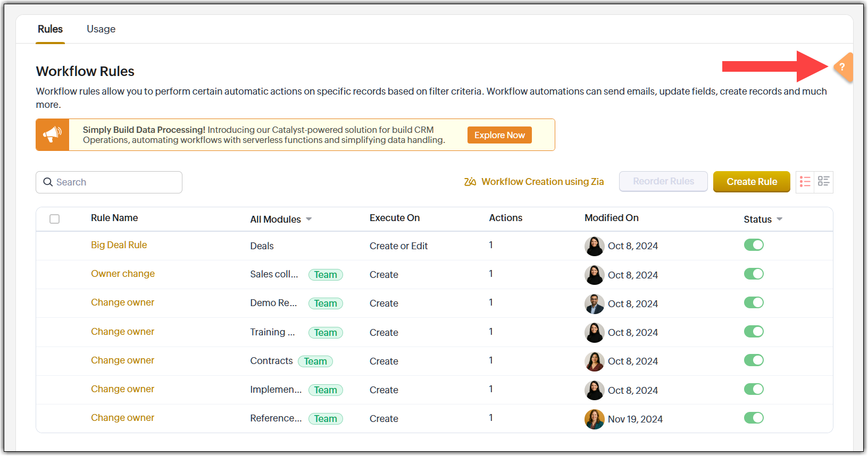Click the megaphone announcement icon

(52, 135)
